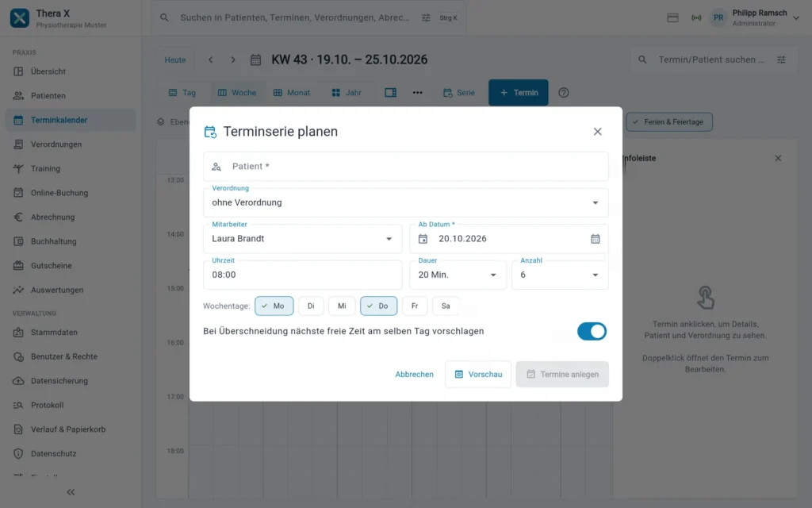Toggle Fr weekday chip
This screenshot has height=508, width=812.
(414, 306)
